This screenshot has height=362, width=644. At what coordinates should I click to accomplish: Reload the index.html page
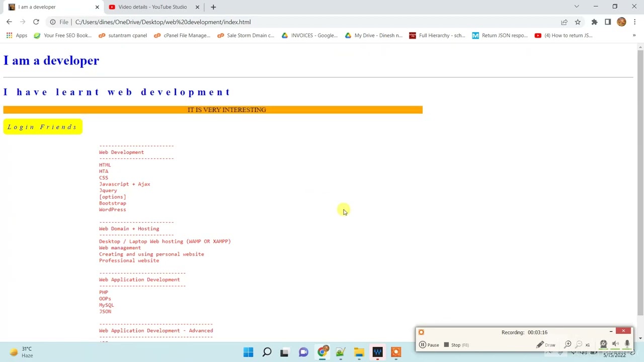(36, 22)
